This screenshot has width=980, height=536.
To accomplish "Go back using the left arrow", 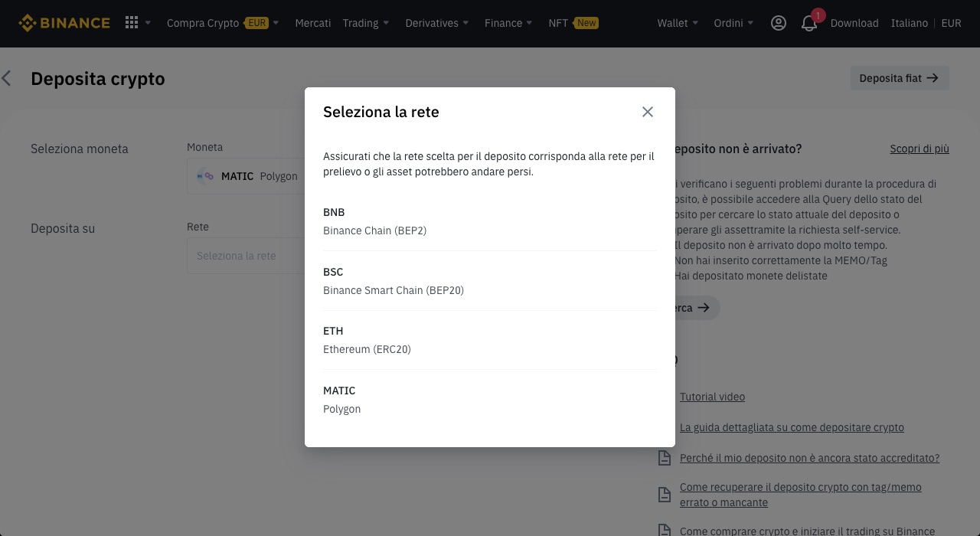I will coord(7,78).
